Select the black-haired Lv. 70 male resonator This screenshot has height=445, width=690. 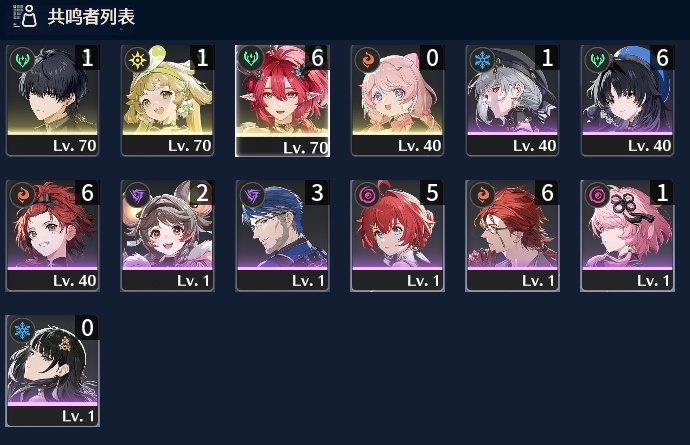click(52, 100)
